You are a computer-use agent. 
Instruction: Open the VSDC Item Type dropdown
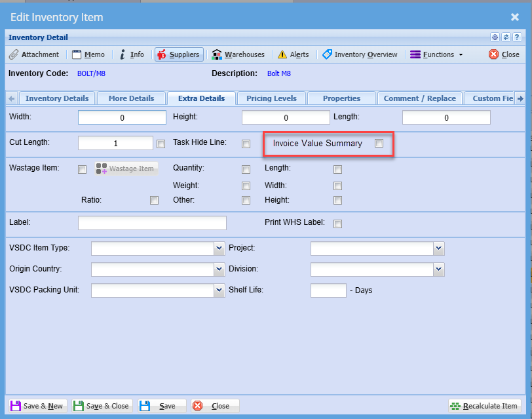click(x=219, y=249)
